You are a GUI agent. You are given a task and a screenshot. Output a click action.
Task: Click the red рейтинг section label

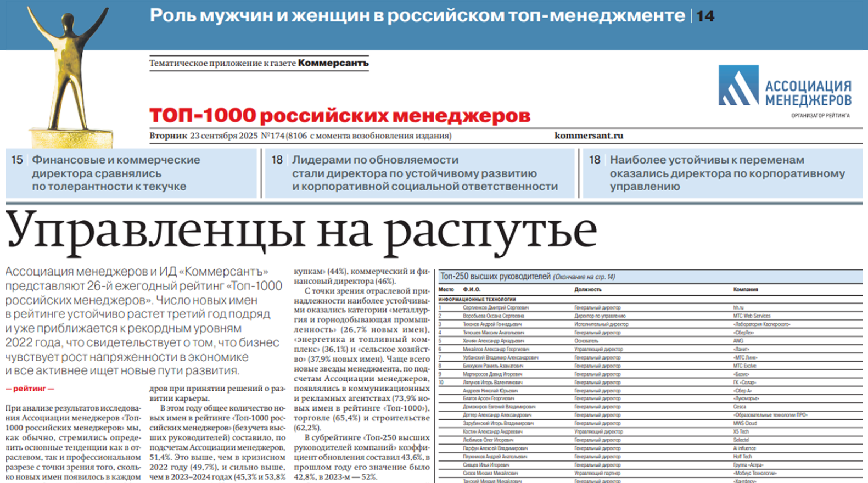30,389
